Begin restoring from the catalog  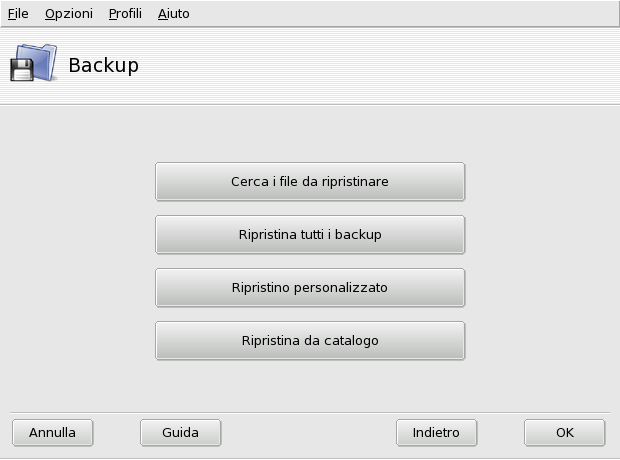310,341
